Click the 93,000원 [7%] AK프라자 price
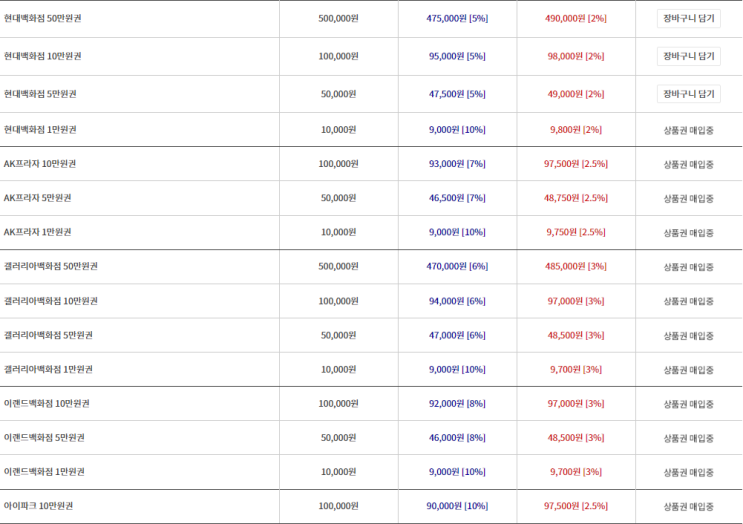 [456, 164]
